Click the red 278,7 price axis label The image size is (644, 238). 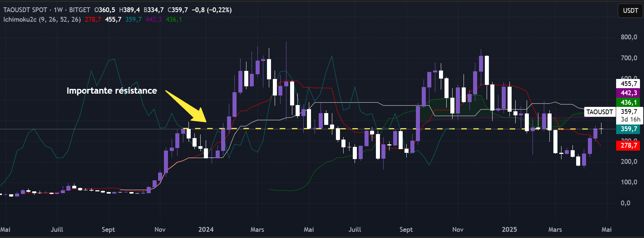click(x=628, y=145)
